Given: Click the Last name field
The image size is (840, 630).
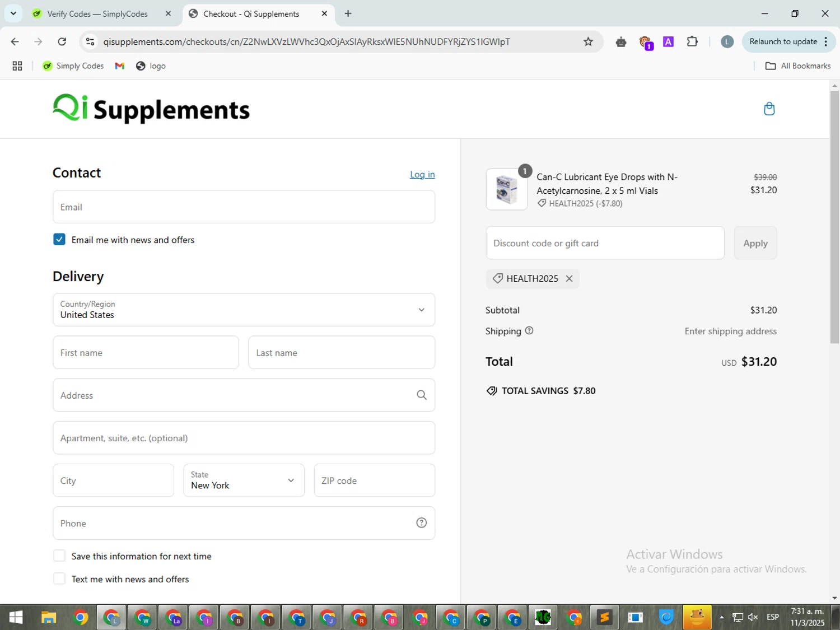Looking at the screenshot, I should click(x=342, y=353).
